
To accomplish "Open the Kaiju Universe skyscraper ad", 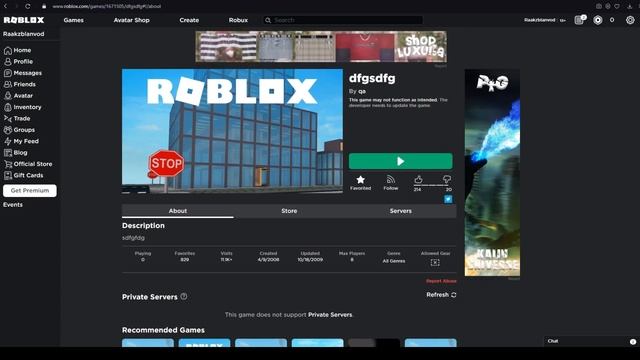I will [x=492, y=173].
